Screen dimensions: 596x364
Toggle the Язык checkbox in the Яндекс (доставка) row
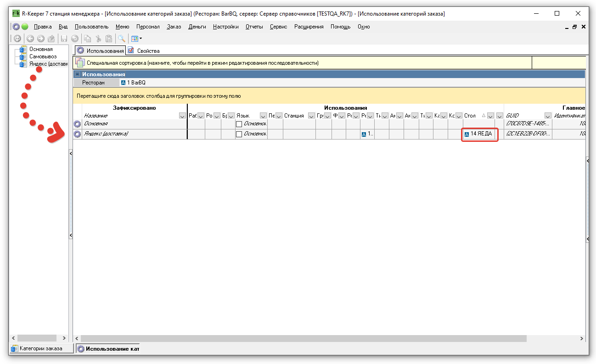[239, 134]
